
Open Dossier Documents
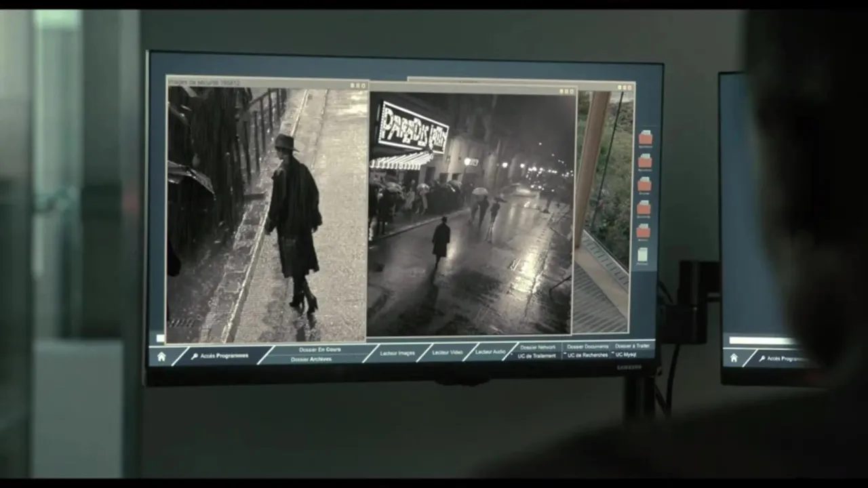[588, 346]
